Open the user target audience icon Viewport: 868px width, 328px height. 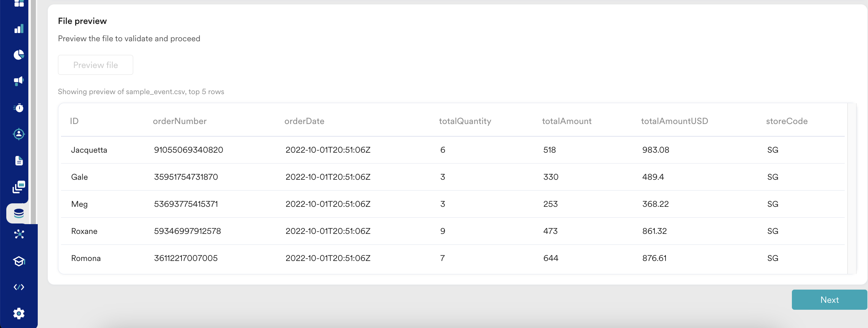(19, 134)
